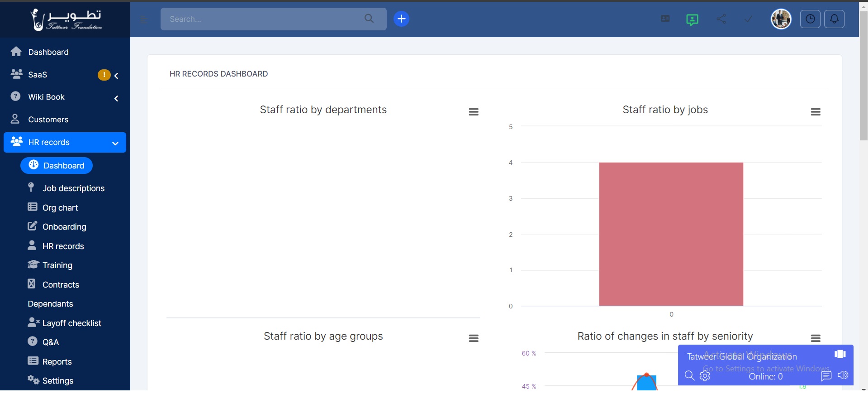Open the chat widget messages icon

[826, 376]
